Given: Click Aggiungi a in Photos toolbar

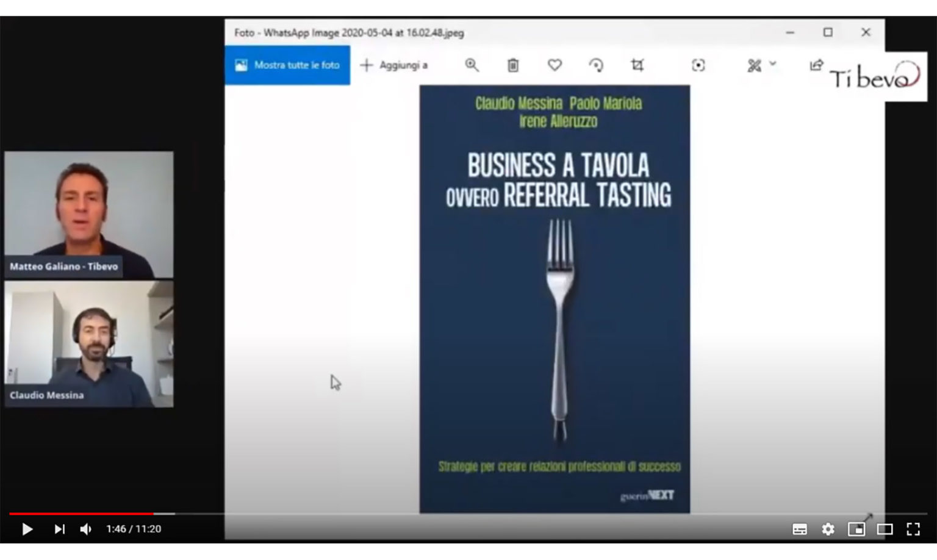Looking at the screenshot, I should 394,65.
